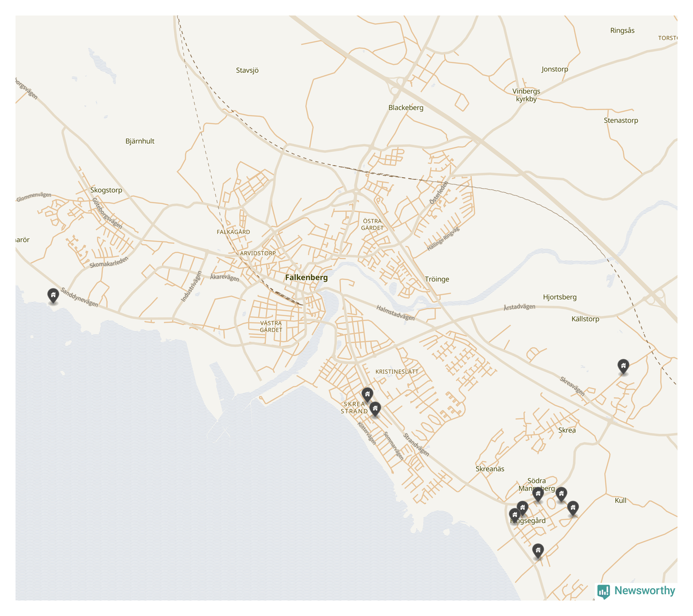Click the Blackeberg place name
Image resolution: width=693 pixels, height=616 pixels.
click(x=406, y=107)
